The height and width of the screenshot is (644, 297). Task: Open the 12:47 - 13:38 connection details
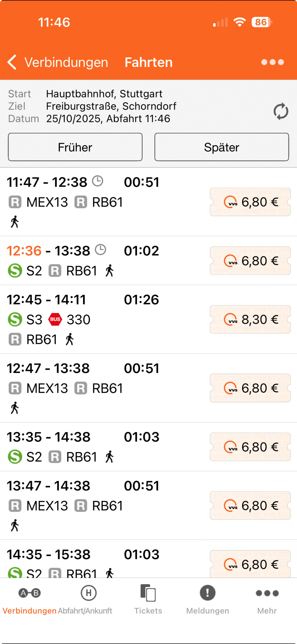[x=101, y=388]
